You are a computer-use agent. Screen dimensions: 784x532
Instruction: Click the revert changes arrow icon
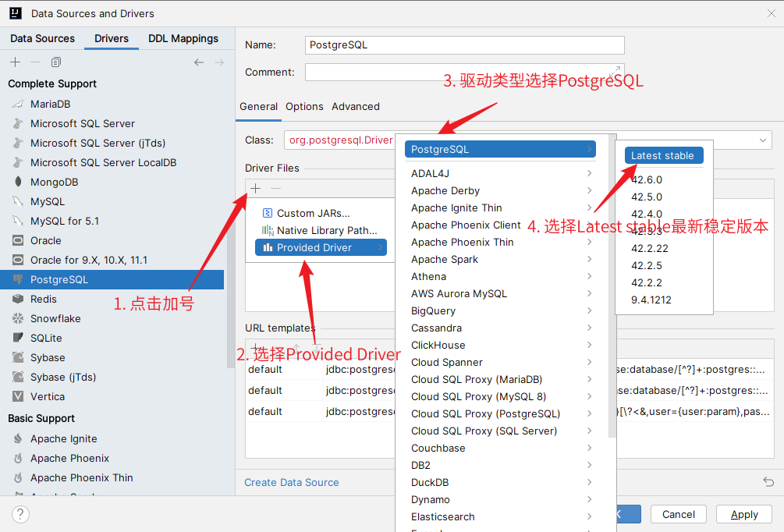768,482
